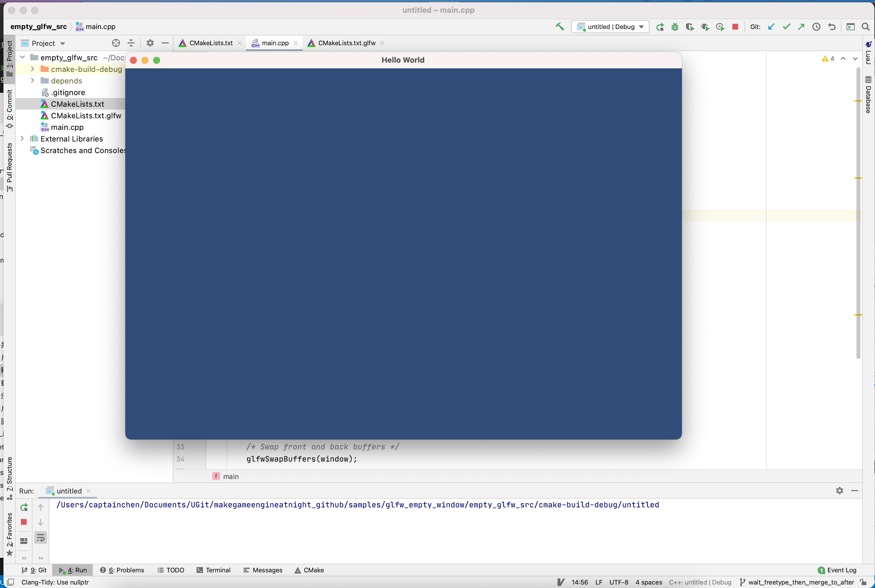Change LF line separator in status bar

click(599, 582)
